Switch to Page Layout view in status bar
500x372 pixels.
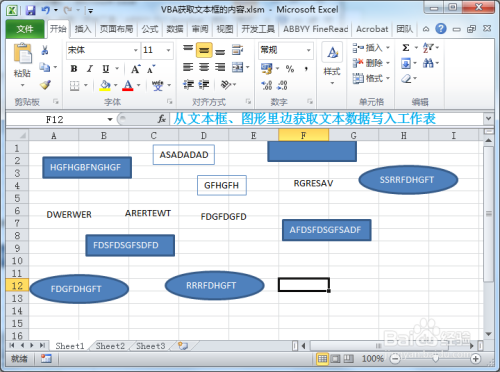tap(335, 359)
